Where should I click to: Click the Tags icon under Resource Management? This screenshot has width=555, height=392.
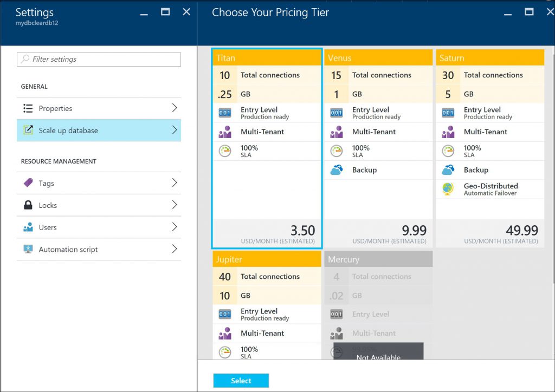tap(29, 183)
